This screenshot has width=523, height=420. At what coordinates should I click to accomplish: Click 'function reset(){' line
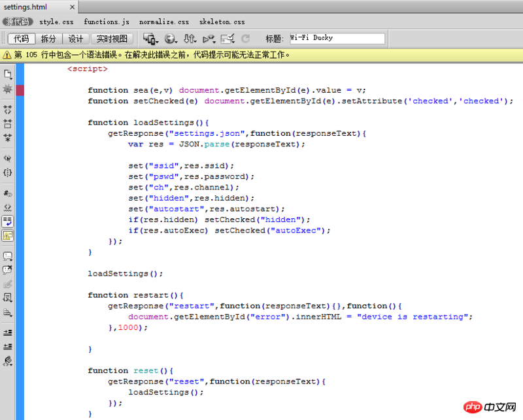(x=130, y=370)
